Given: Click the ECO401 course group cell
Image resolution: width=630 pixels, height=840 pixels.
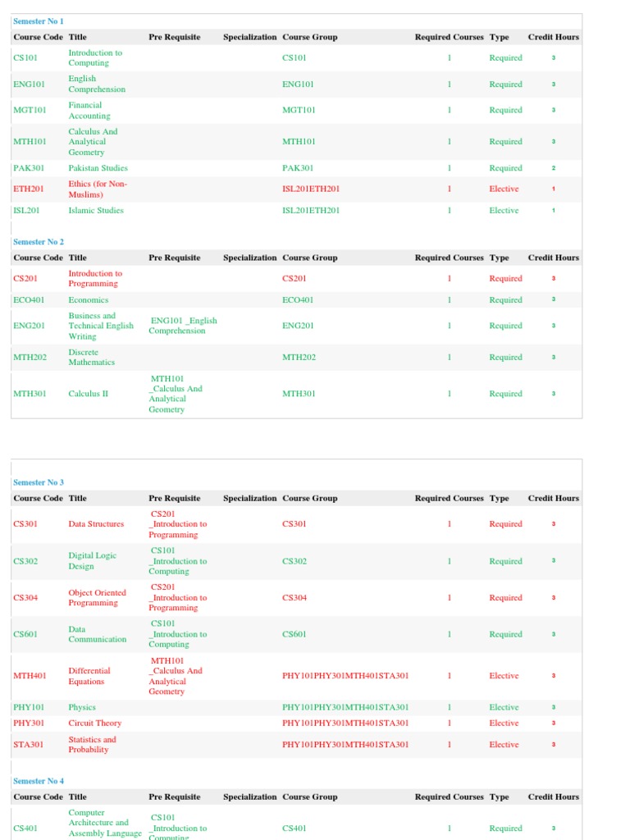Looking at the screenshot, I should (x=298, y=300).
